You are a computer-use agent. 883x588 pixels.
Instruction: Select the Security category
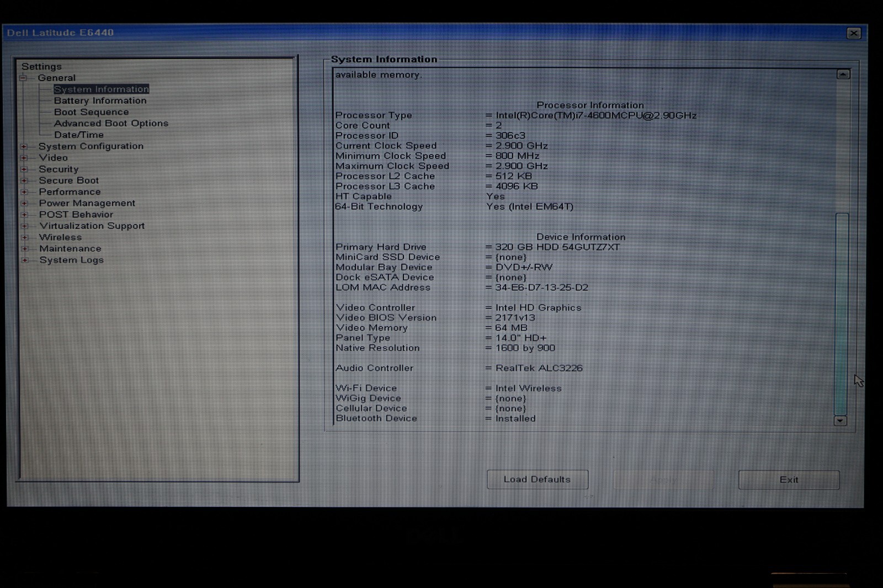coord(58,169)
